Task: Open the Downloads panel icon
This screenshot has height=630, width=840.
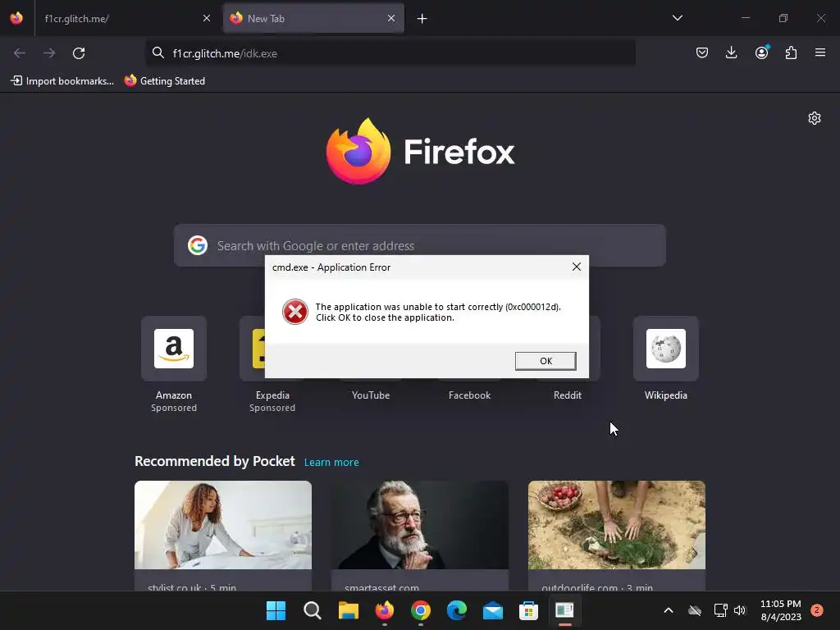Action: tap(731, 52)
